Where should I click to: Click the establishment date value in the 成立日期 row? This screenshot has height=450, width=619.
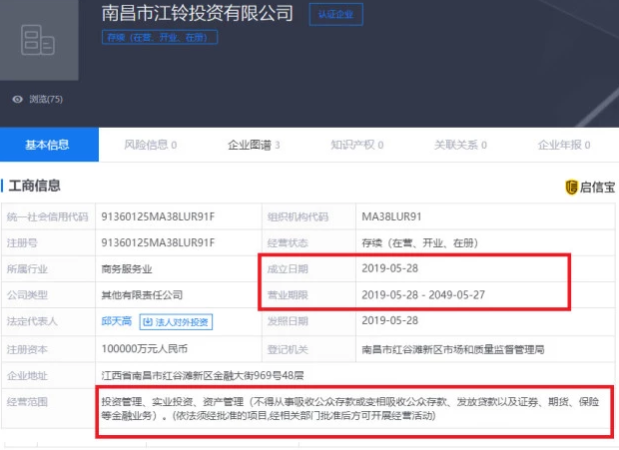[x=390, y=268]
